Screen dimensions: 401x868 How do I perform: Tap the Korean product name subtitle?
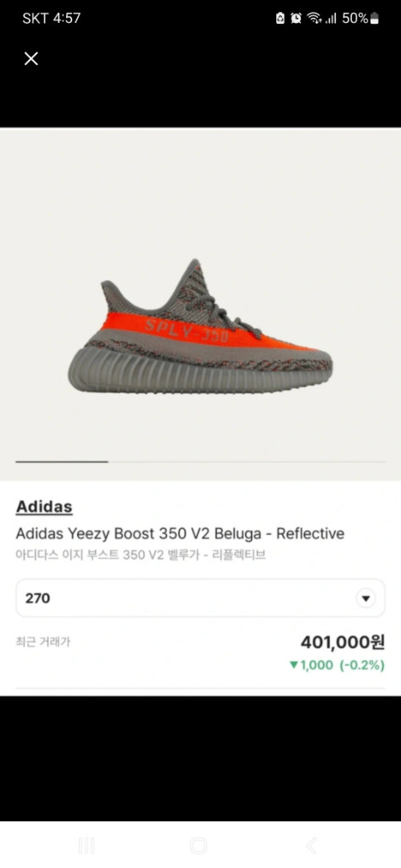click(141, 555)
